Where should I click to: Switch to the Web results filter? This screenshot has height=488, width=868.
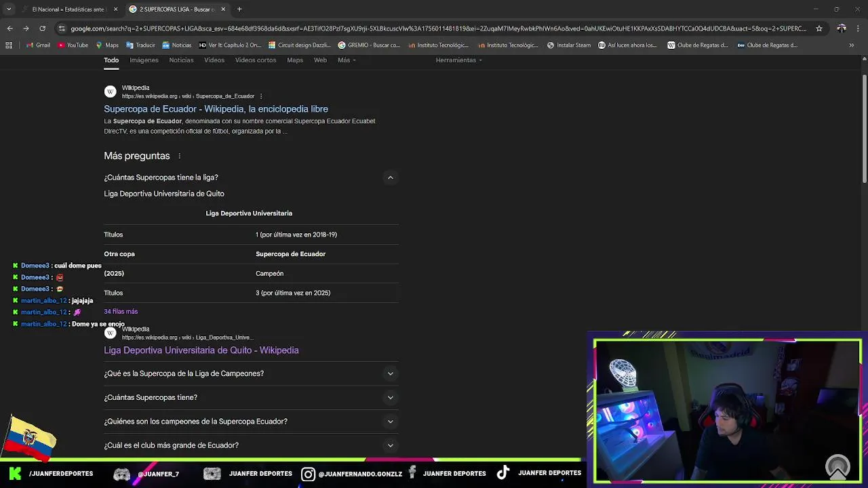click(x=320, y=60)
